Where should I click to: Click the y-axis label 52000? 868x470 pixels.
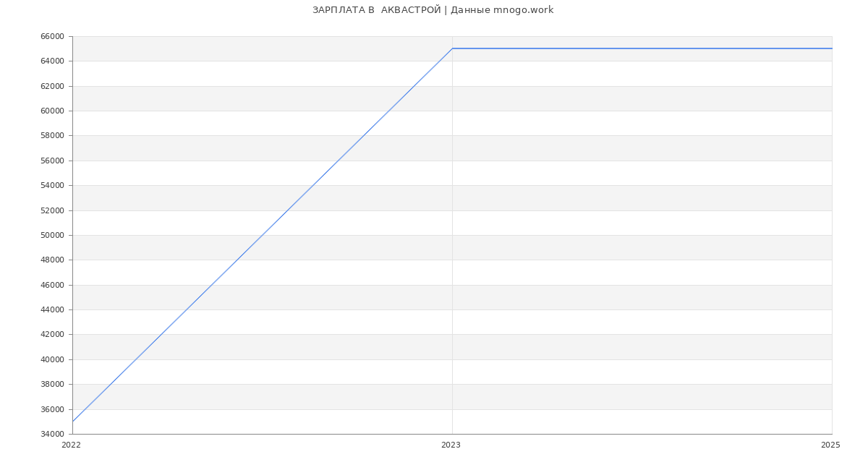click(52, 210)
